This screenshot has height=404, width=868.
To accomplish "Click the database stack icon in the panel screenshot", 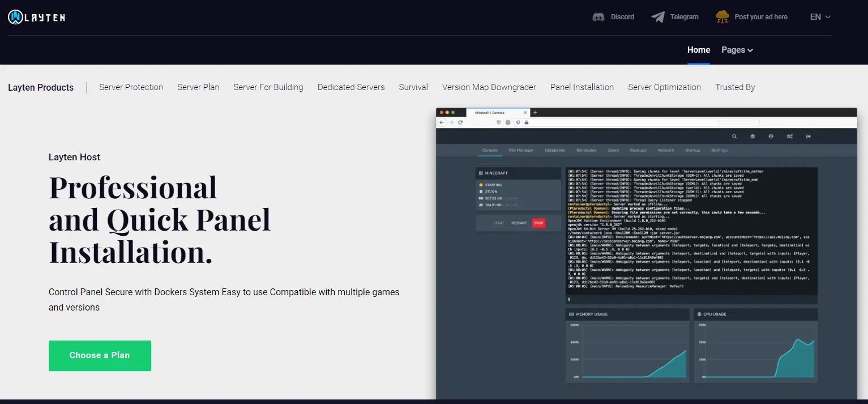I will click(x=752, y=137).
